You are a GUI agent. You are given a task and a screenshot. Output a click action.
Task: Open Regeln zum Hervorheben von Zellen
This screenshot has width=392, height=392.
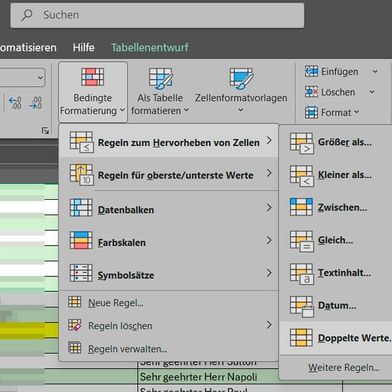pyautogui.click(x=169, y=141)
